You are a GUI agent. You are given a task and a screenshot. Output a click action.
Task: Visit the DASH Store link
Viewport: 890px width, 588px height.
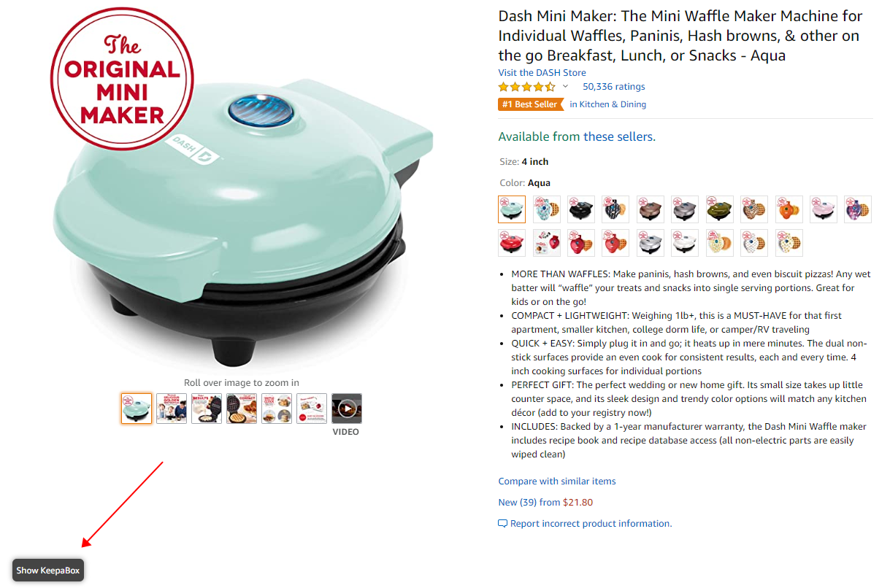click(542, 72)
